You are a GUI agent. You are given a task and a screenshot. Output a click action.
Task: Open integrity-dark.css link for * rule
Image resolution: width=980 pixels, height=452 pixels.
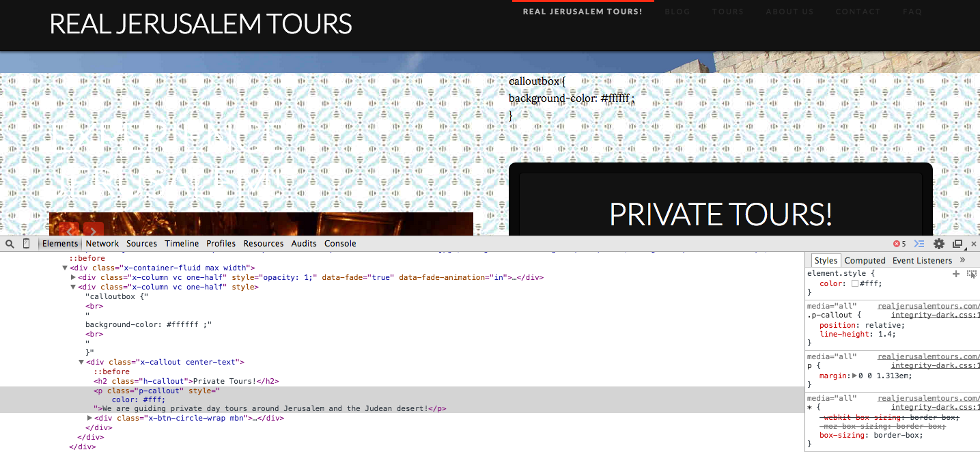(x=936, y=408)
